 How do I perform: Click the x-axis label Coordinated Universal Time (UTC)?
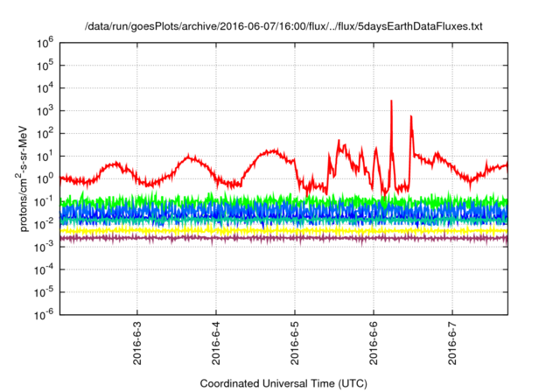(283, 383)
